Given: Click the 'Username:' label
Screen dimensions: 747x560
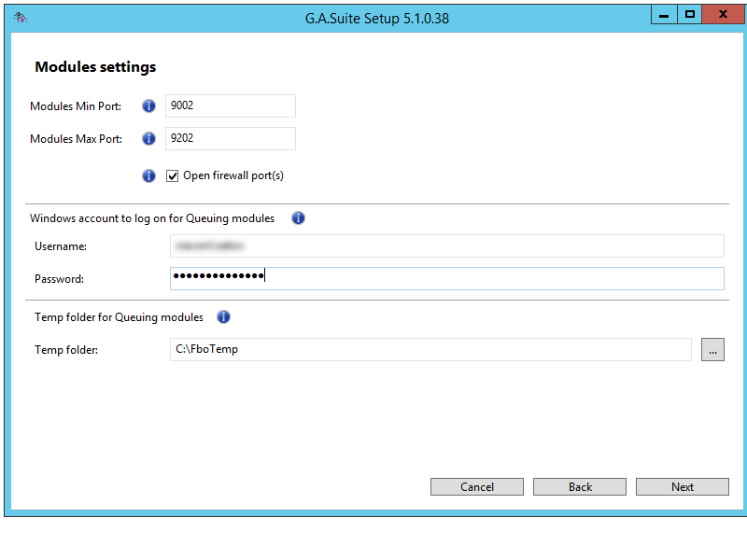Looking at the screenshot, I should pos(61,246).
